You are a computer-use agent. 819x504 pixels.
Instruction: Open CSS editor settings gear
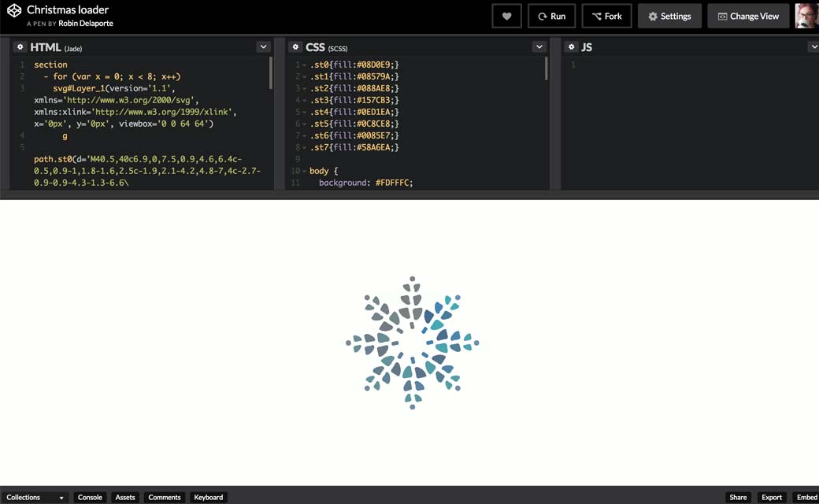(x=295, y=47)
